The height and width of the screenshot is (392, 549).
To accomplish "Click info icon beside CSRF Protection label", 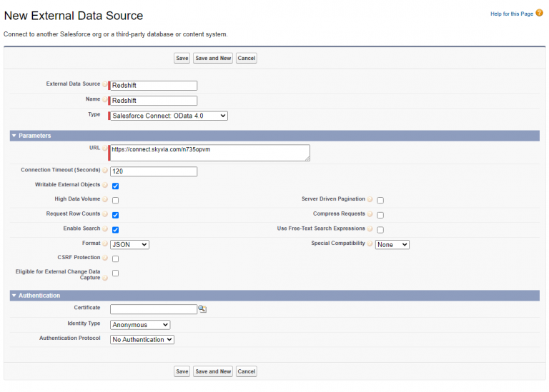I will pyautogui.click(x=105, y=258).
